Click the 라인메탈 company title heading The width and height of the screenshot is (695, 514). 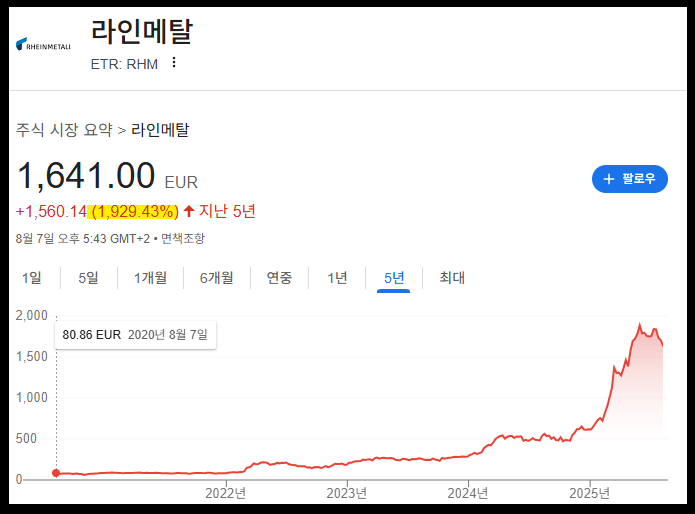[x=142, y=31]
